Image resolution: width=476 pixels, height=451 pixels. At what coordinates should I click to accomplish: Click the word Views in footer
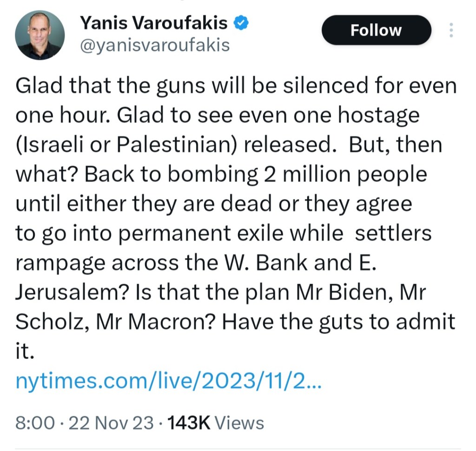pyautogui.click(x=240, y=423)
